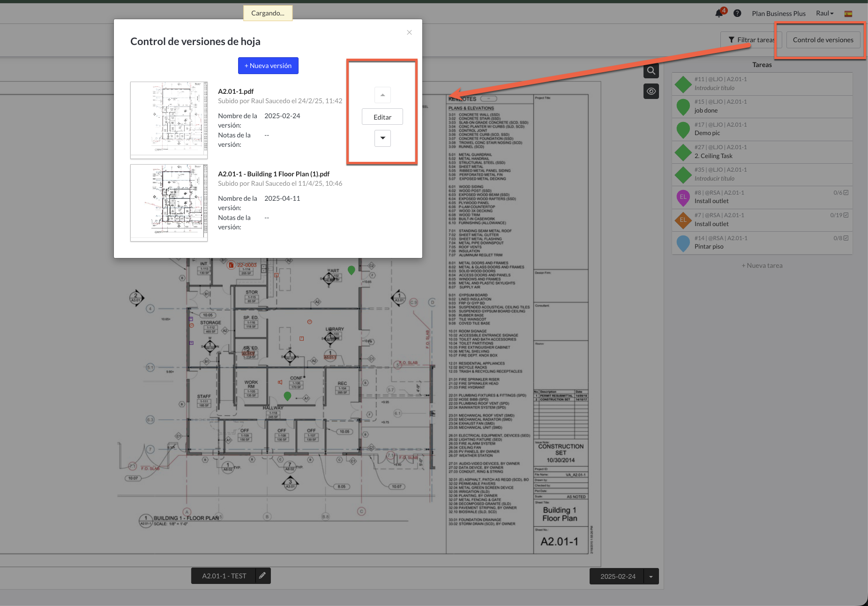Select the job done task
Viewport: 868px width, 606px height.
click(x=706, y=111)
